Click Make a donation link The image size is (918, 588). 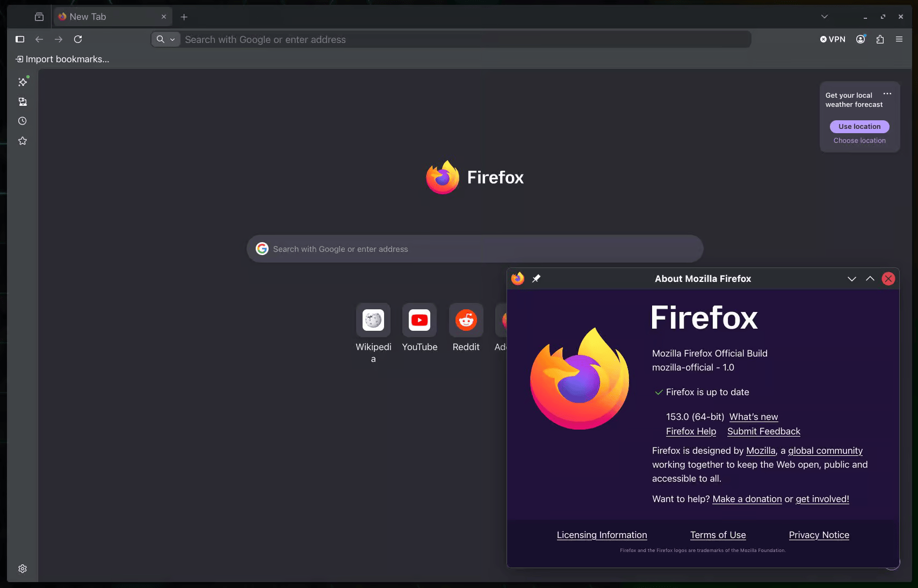pyautogui.click(x=747, y=499)
